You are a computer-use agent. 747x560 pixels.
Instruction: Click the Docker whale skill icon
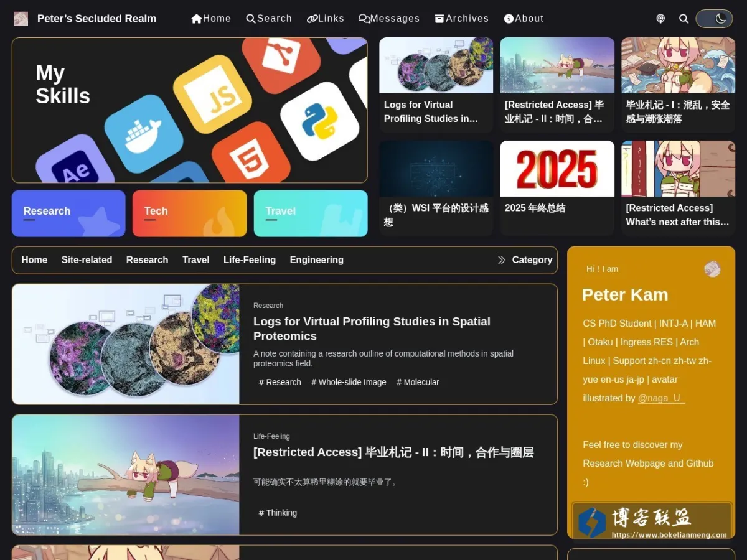143,133
